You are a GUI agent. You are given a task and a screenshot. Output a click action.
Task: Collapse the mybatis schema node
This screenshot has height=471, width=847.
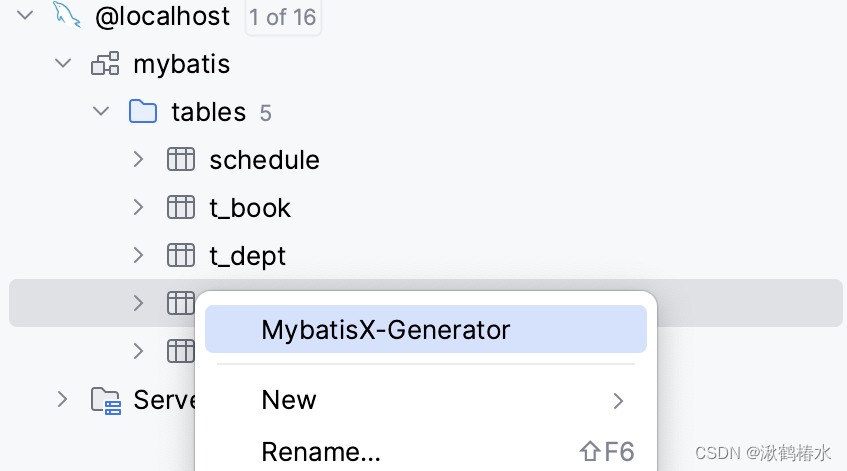[63, 64]
